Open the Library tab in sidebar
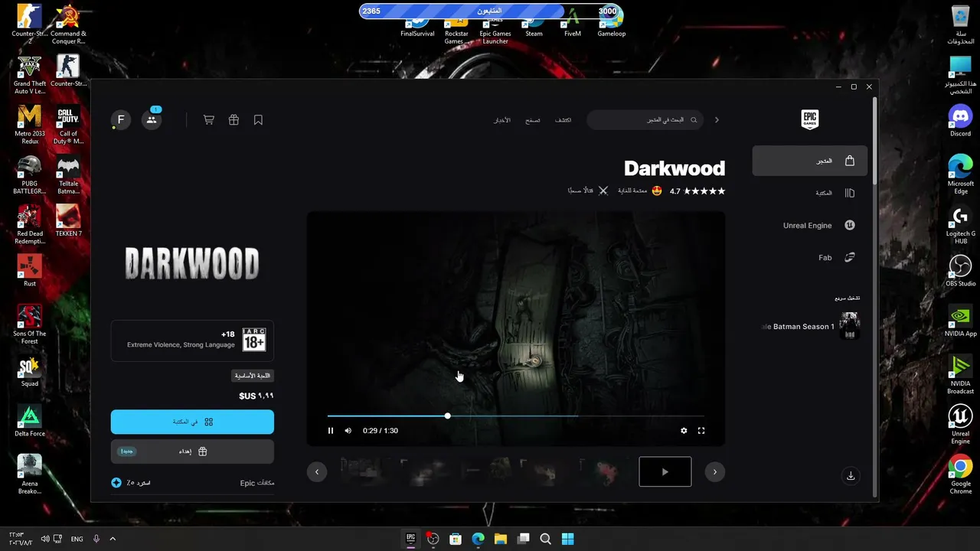The image size is (980, 551). [x=810, y=193]
